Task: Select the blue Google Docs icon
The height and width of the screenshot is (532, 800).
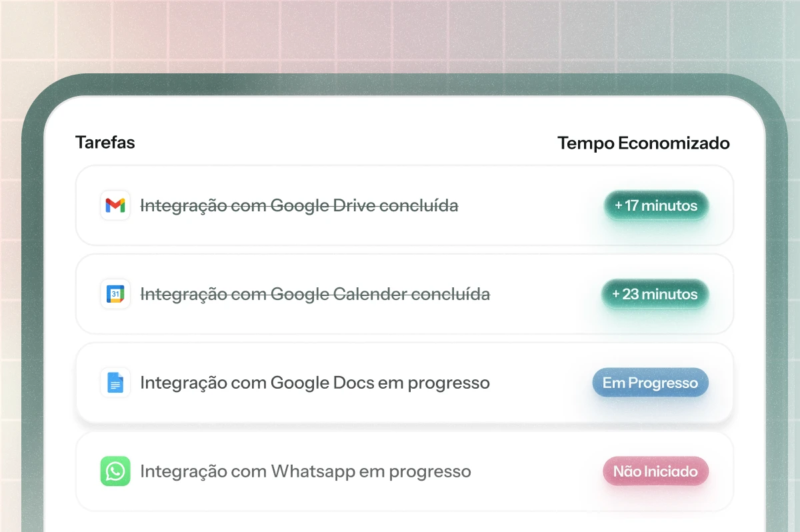Action: 115,383
